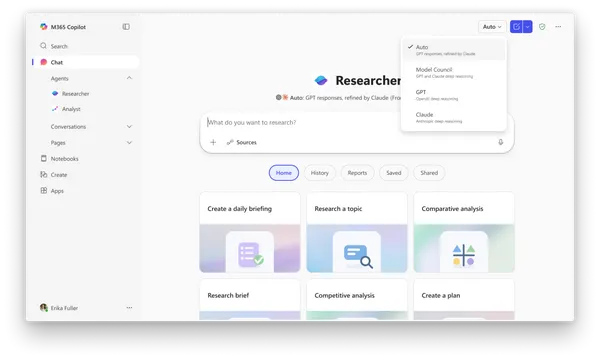The width and height of the screenshot is (600, 360).
Task: Select the Chat item in sidebar
Action: (85, 62)
